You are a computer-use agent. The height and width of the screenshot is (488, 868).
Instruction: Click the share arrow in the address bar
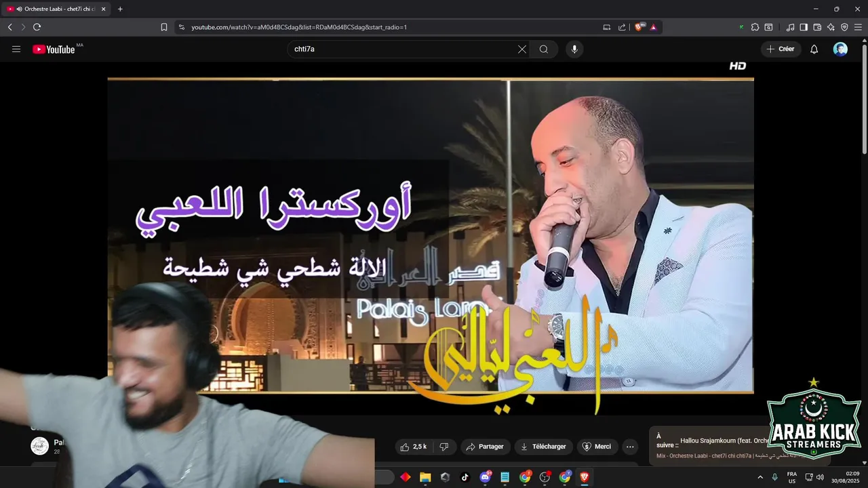(622, 27)
